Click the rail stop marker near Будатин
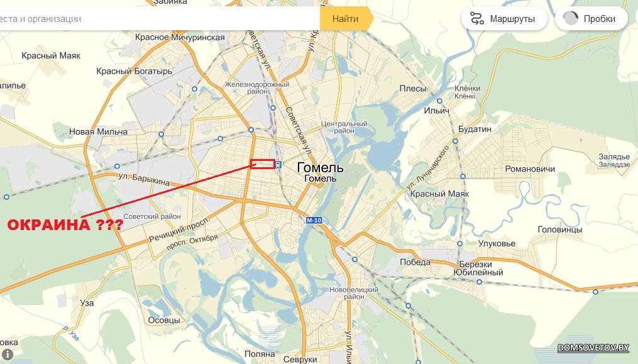 pos(455,141)
